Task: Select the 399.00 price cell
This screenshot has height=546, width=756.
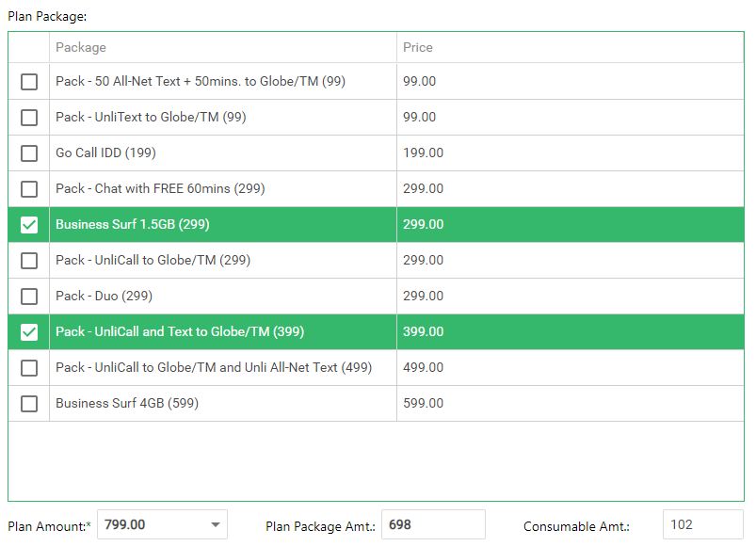Action: click(420, 331)
